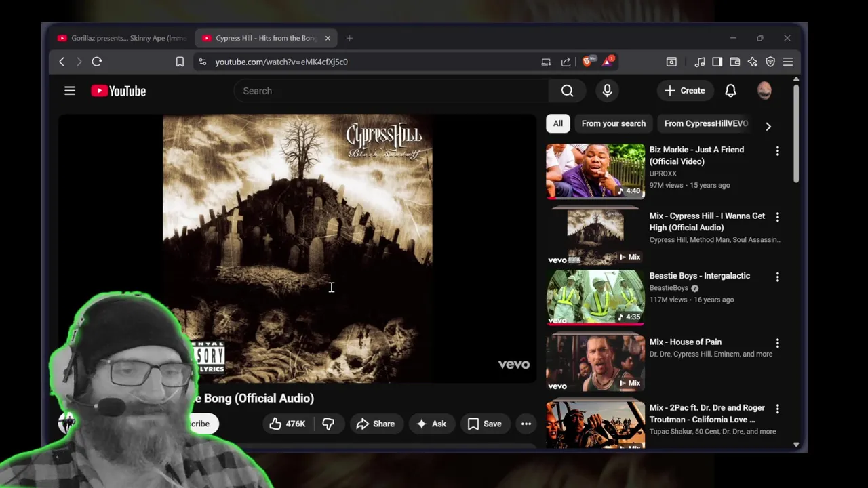Open Brave Shields lion icon
Image resolution: width=868 pixels, height=488 pixels.
(587, 62)
